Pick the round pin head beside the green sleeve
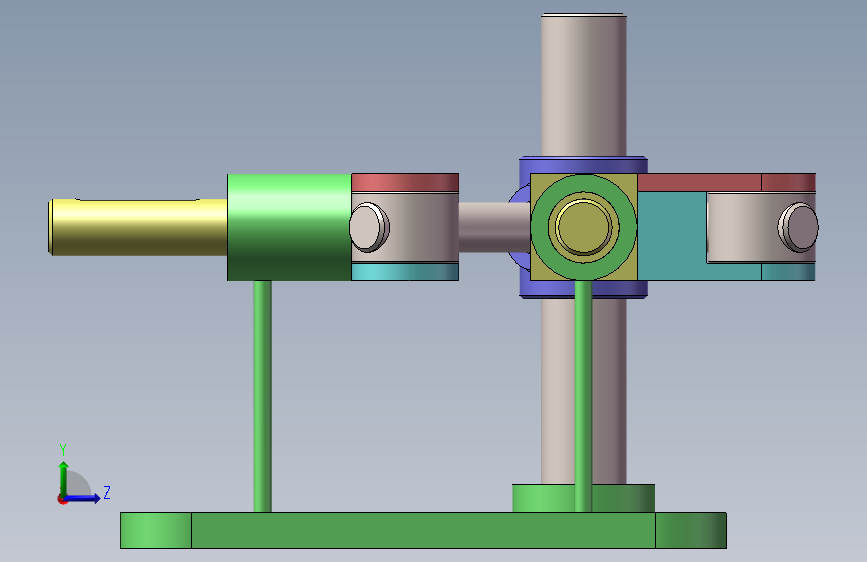 369,227
